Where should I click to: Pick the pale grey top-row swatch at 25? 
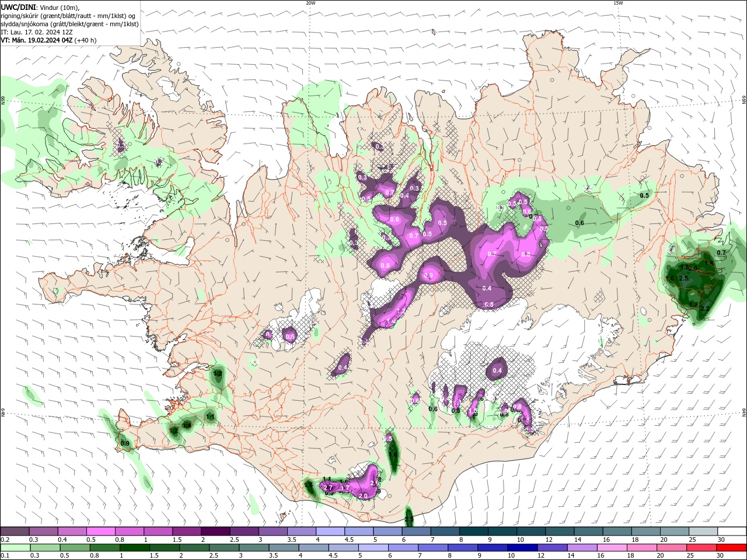pos(703,531)
